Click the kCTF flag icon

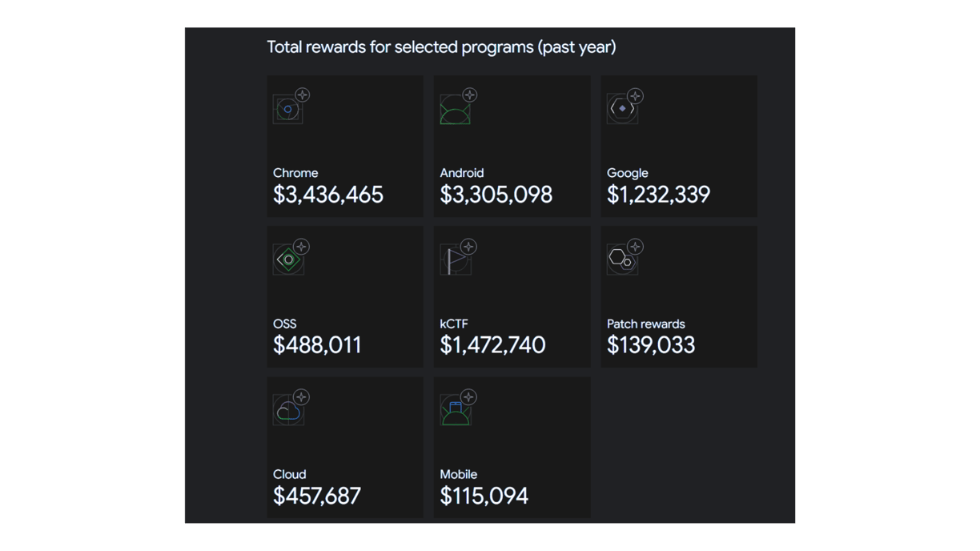(x=458, y=257)
